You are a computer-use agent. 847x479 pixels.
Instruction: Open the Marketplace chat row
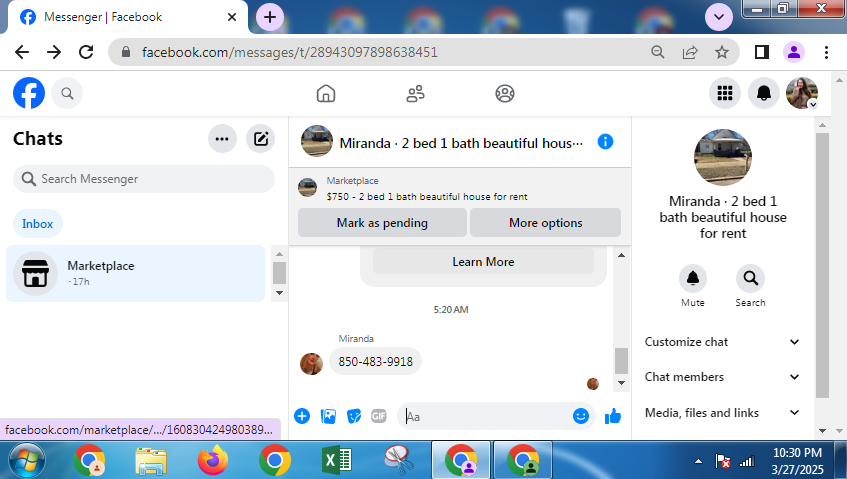pyautogui.click(x=136, y=273)
